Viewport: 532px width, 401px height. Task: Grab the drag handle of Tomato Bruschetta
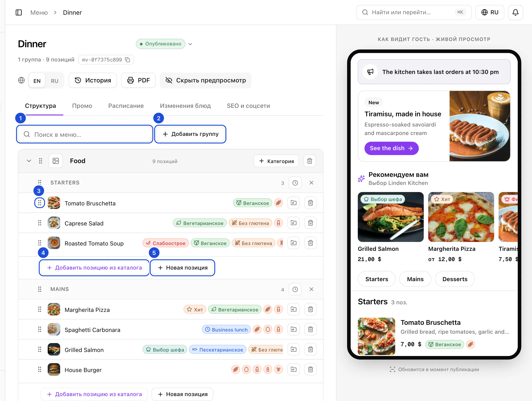point(40,203)
